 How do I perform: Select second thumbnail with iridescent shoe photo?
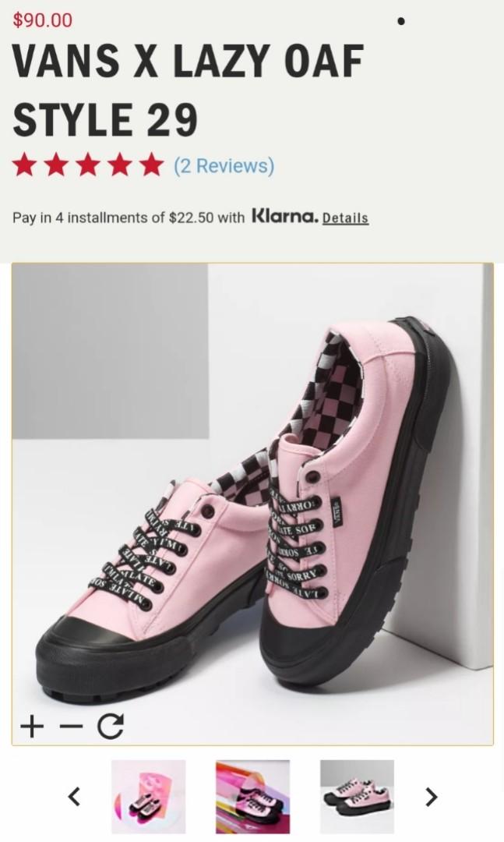click(x=253, y=796)
